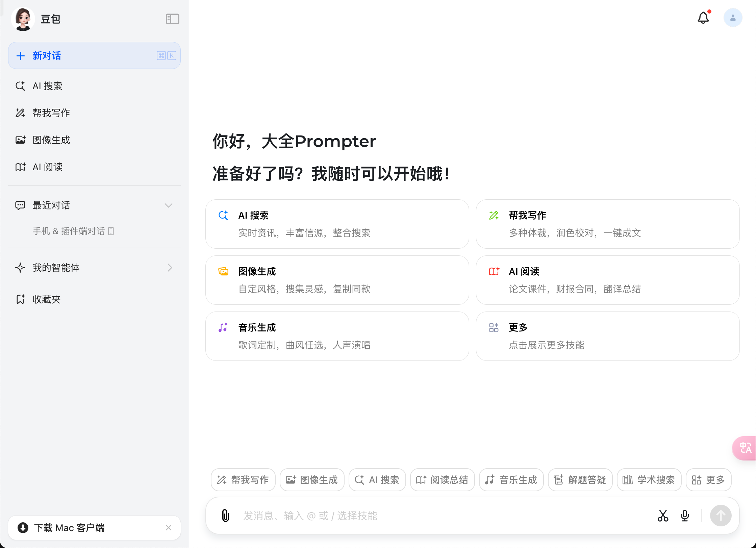Collapse the 最近对话 section chevron
Viewport: 756px width, 548px height.
(169, 205)
